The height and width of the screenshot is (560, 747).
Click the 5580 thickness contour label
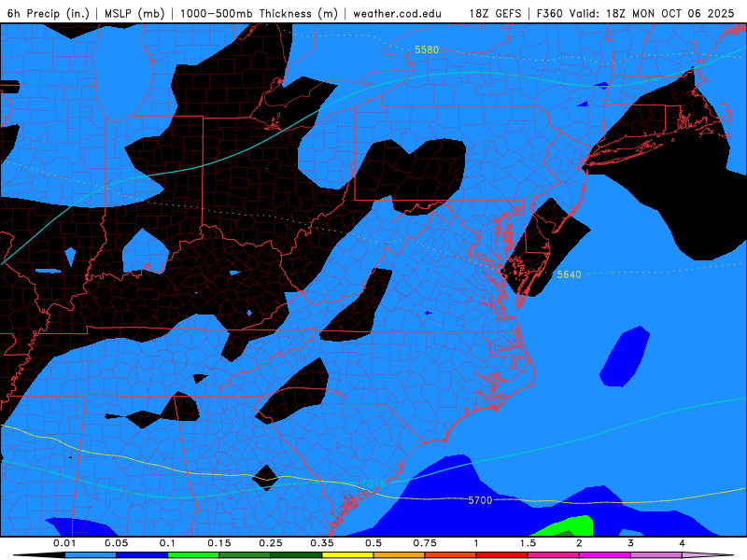coord(427,49)
